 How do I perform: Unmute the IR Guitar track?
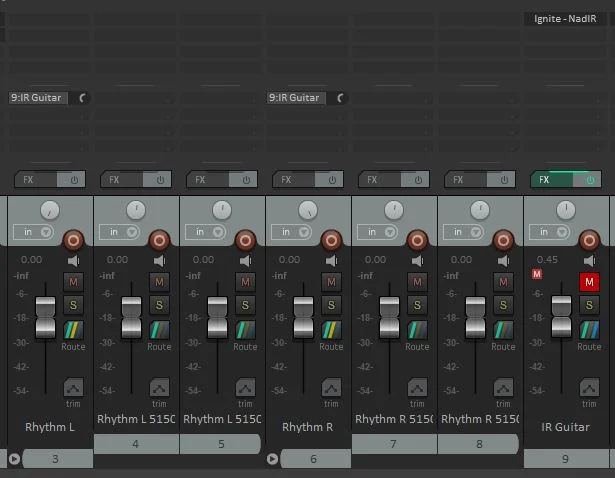click(x=589, y=283)
